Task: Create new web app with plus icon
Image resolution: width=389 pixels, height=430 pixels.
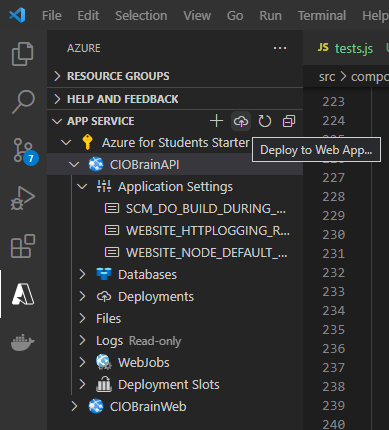Action: click(217, 121)
